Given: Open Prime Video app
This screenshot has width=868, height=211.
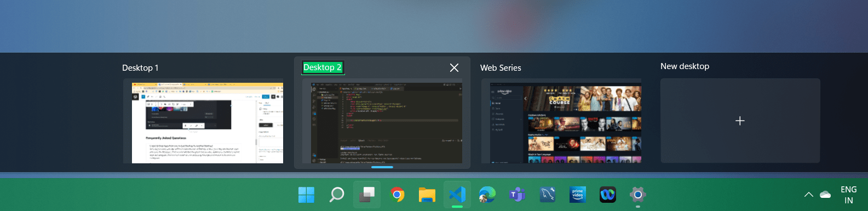Looking at the screenshot, I should click(x=578, y=195).
